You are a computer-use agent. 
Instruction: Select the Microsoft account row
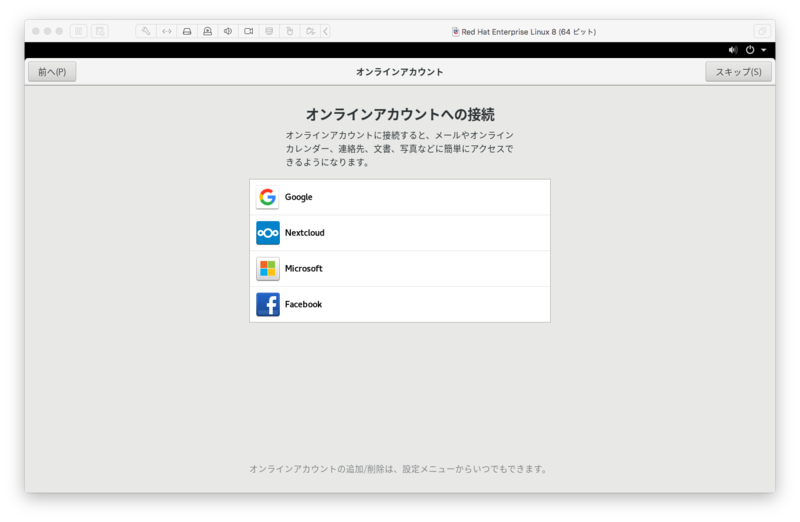pos(400,268)
